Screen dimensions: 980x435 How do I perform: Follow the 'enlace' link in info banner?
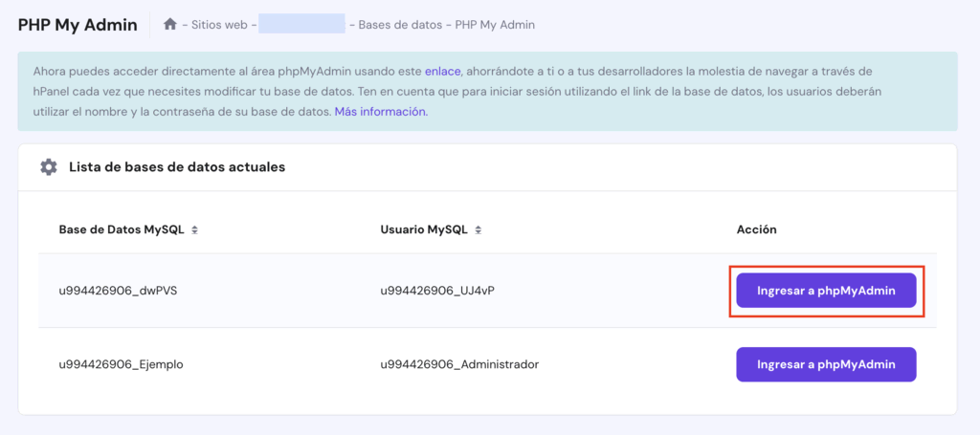tap(442, 71)
